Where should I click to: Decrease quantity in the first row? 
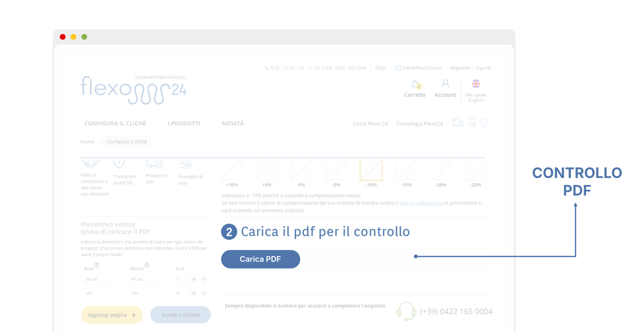(204, 279)
